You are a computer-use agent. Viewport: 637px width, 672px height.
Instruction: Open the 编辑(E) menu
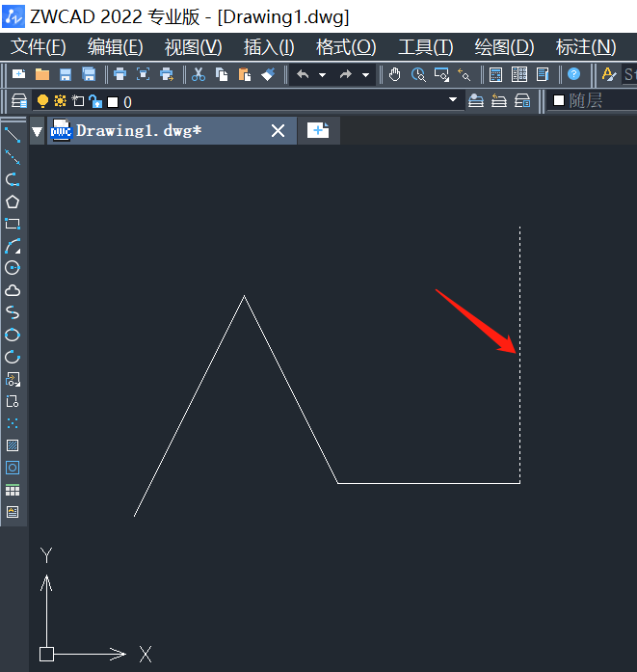pyautogui.click(x=116, y=47)
